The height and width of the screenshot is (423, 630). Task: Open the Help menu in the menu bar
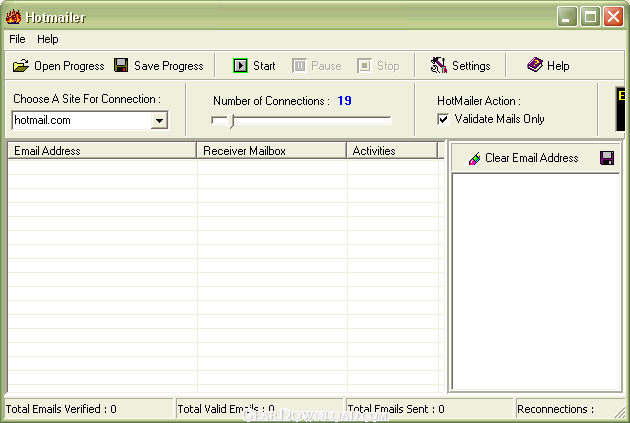click(x=48, y=39)
